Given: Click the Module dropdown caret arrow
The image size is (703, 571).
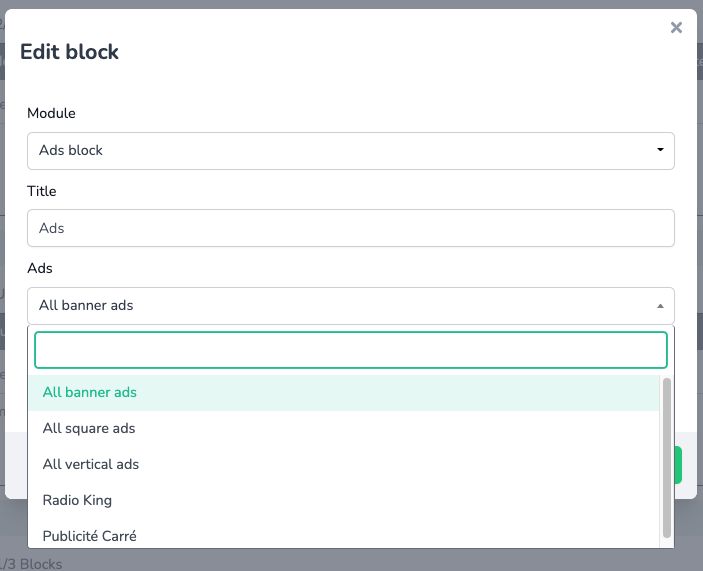Looking at the screenshot, I should [660, 151].
